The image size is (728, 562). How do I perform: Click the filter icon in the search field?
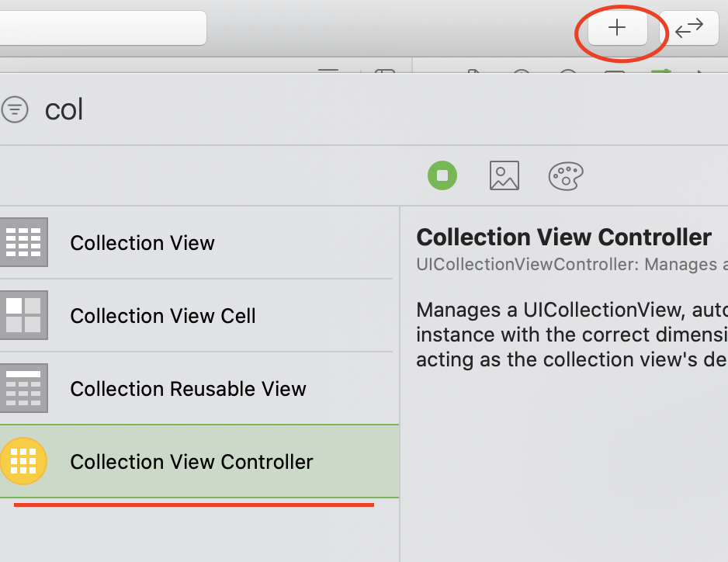(x=15, y=109)
